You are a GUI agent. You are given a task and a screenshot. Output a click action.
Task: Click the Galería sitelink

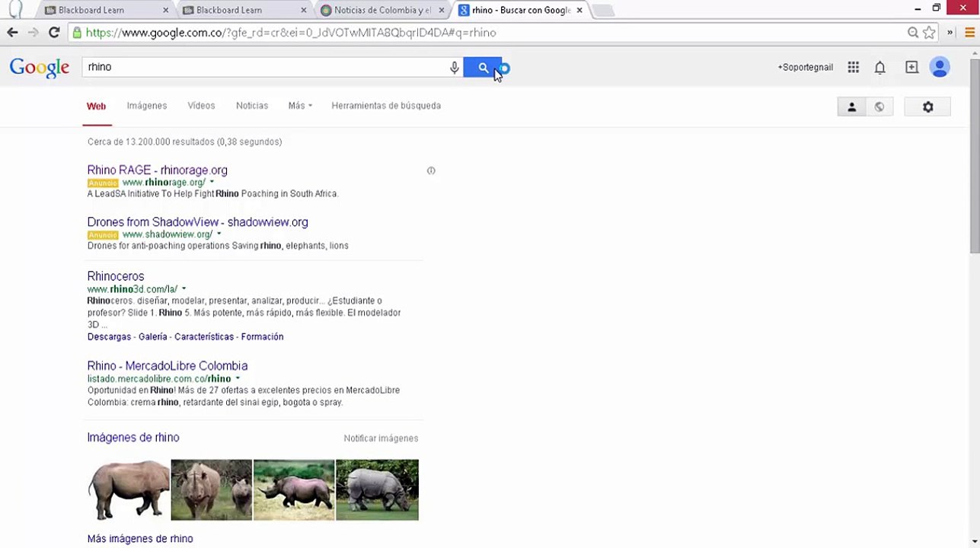[152, 336]
